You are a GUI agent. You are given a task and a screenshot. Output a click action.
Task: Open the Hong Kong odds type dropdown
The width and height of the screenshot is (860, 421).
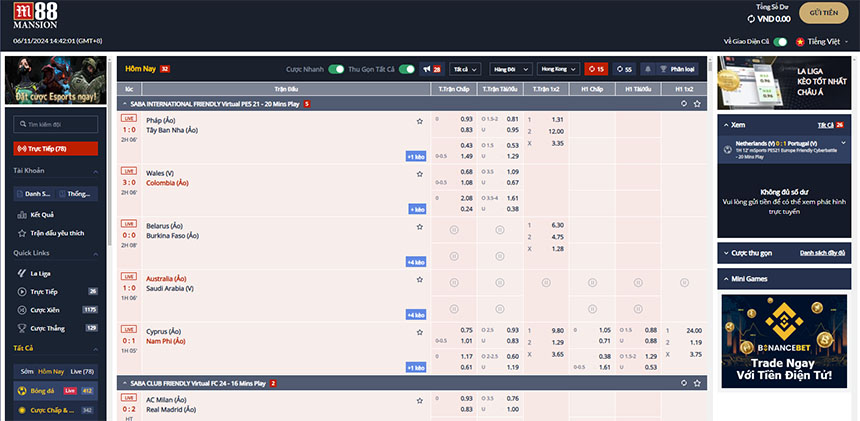point(558,69)
